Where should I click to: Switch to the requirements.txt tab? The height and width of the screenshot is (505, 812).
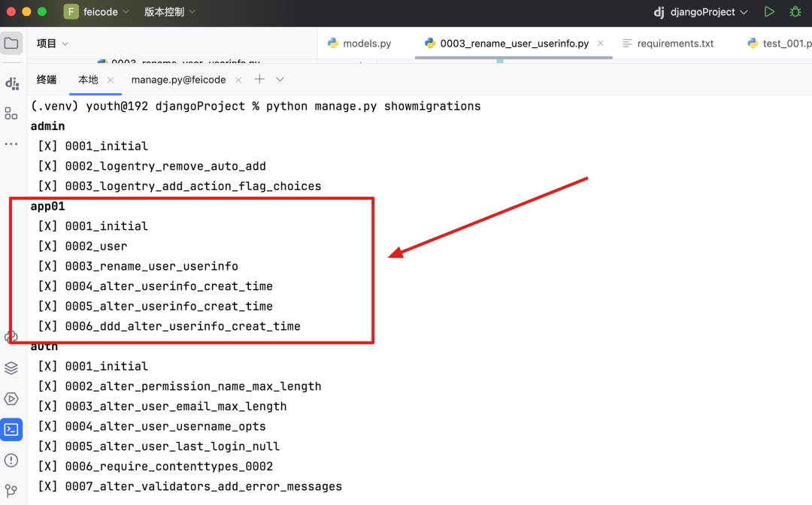tap(668, 44)
